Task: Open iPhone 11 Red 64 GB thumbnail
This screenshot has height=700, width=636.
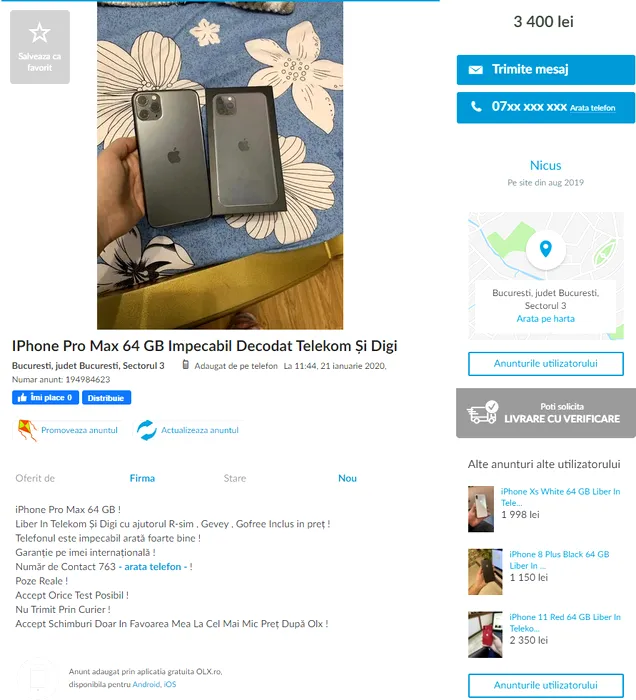Action: coord(485,634)
